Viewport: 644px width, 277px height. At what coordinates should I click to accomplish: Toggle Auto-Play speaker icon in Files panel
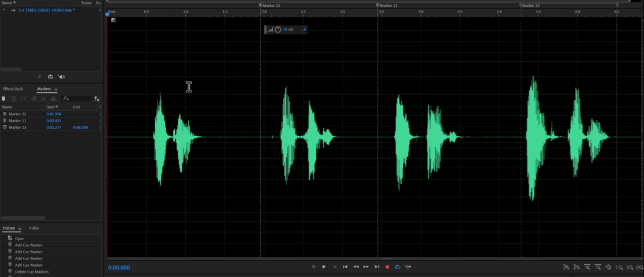pyautogui.click(x=61, y=76)
